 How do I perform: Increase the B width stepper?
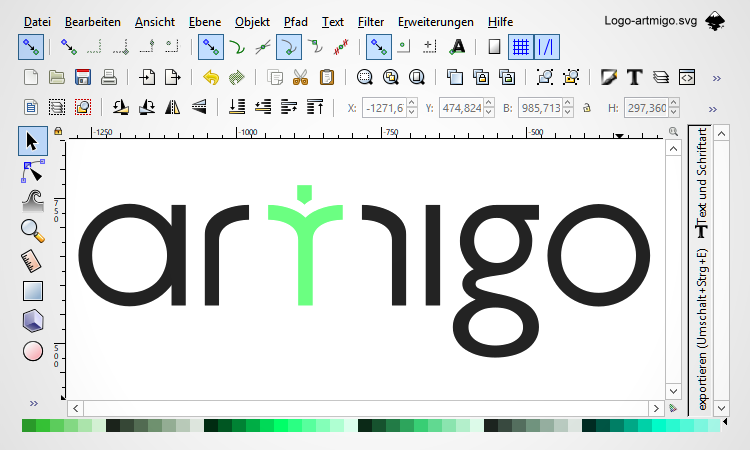[568, 103]
